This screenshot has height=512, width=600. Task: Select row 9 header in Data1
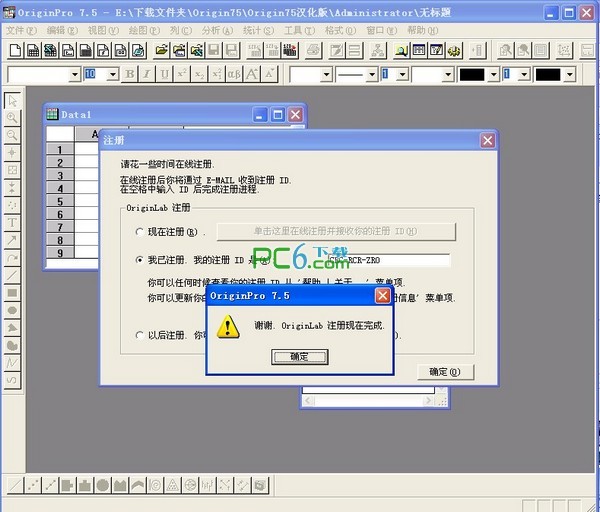(x=60, y=253)
